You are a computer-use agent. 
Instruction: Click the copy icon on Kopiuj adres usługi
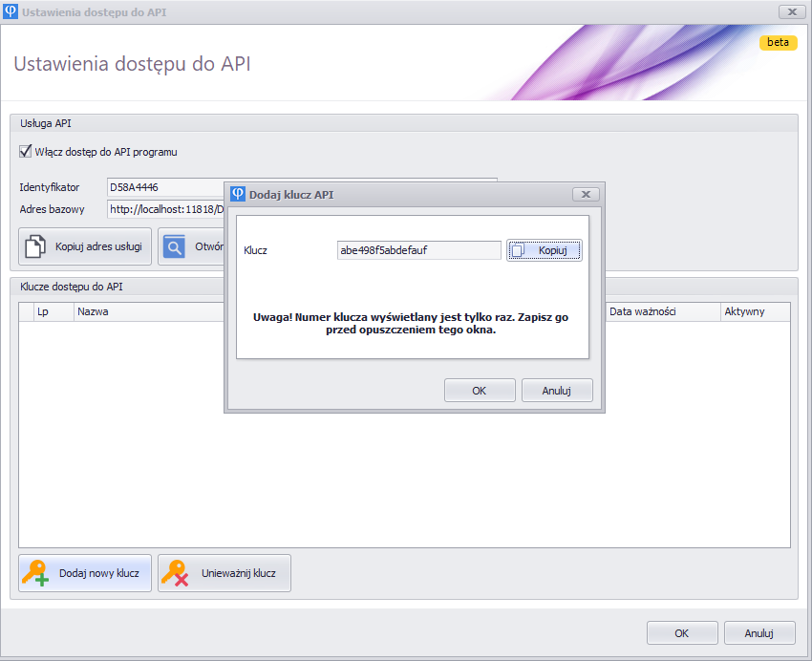point(35,246)
